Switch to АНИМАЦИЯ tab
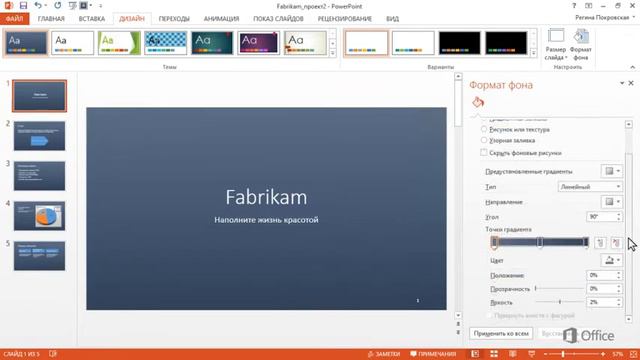This screenshot has width=640, height=360. pyautogui.click(x=221, y=19)
